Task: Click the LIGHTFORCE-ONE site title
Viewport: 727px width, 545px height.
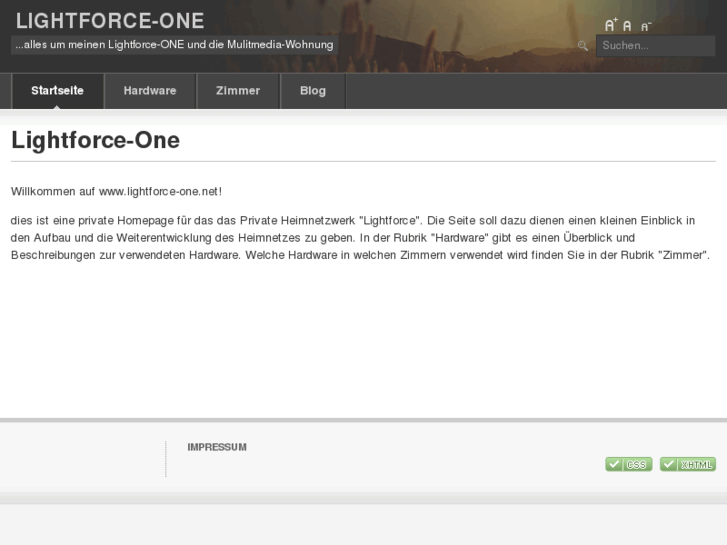Action: tap(110, 20)
